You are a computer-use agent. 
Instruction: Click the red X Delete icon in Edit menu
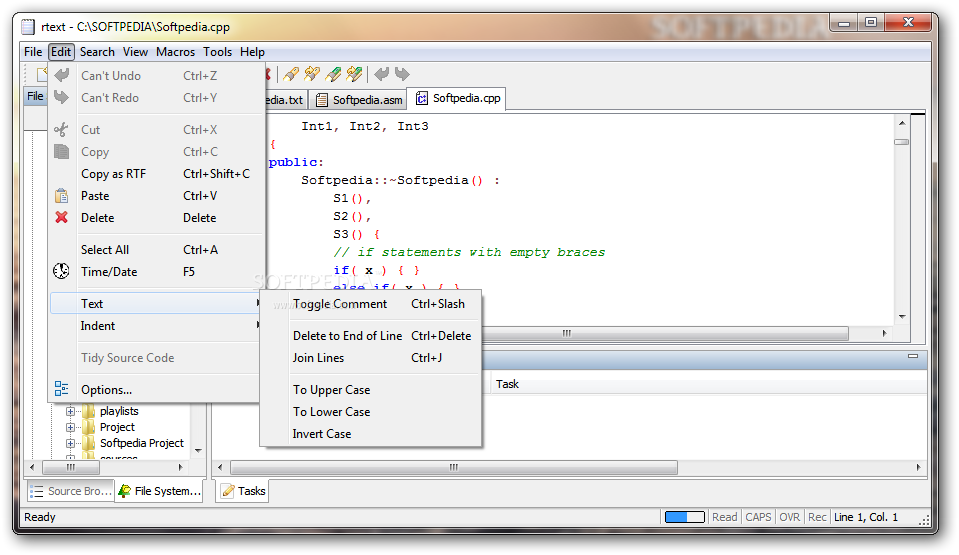click(61, 217)
